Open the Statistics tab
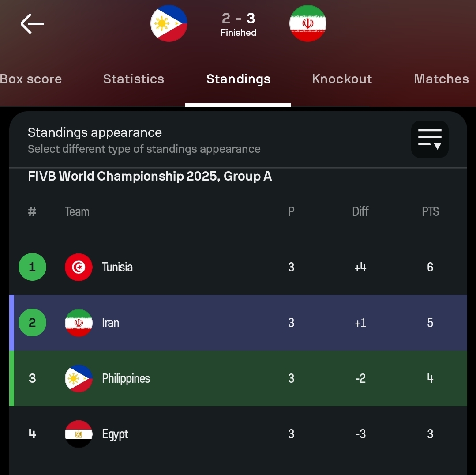 point(133,79)
